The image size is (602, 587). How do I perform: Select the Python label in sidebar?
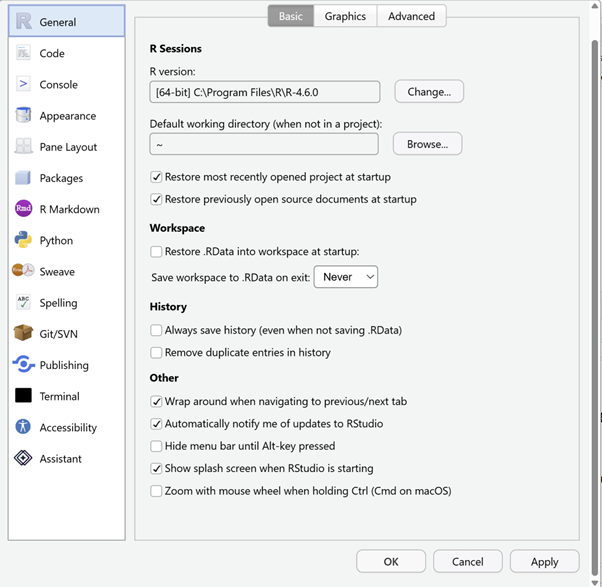click(x=56, y=241)
